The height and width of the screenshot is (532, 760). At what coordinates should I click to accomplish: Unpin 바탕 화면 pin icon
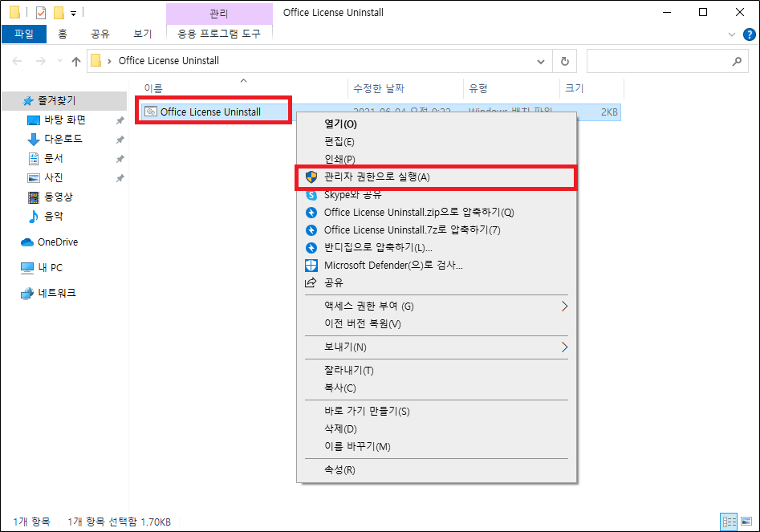click(120, 120)
